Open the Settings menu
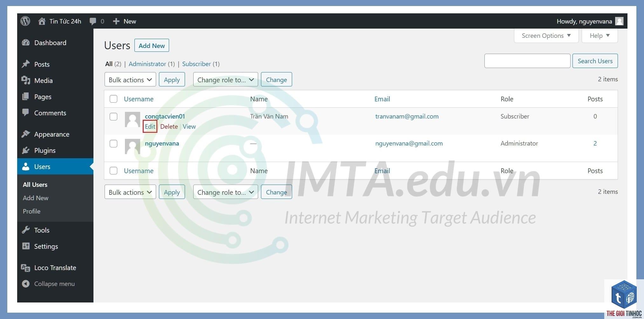 (46, 246)
